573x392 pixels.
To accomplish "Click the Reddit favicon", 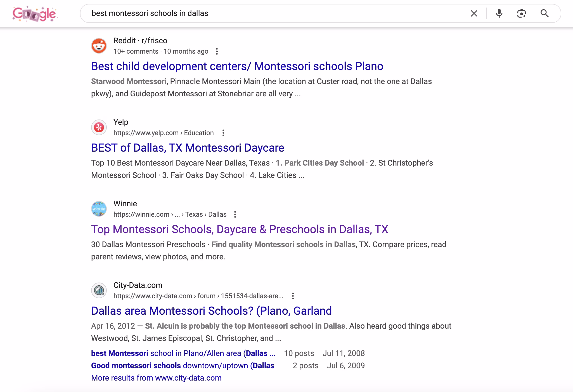I will click(x=99, y=46).
